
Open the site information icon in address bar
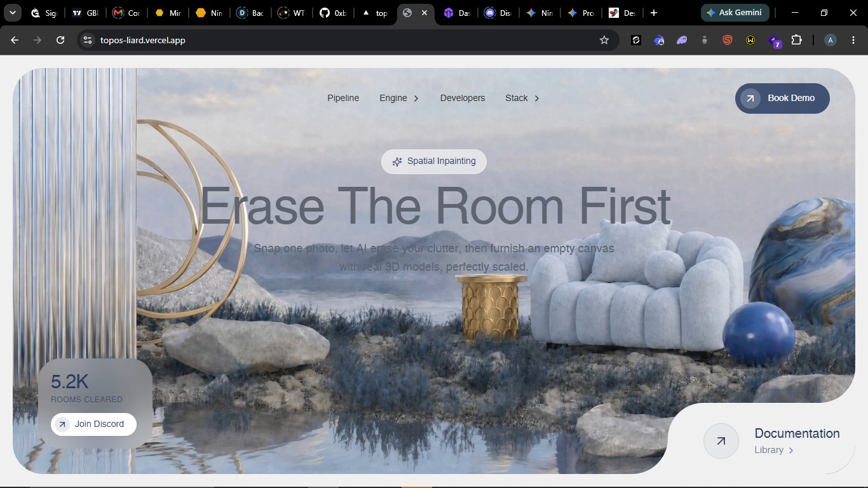click(88, 40)
